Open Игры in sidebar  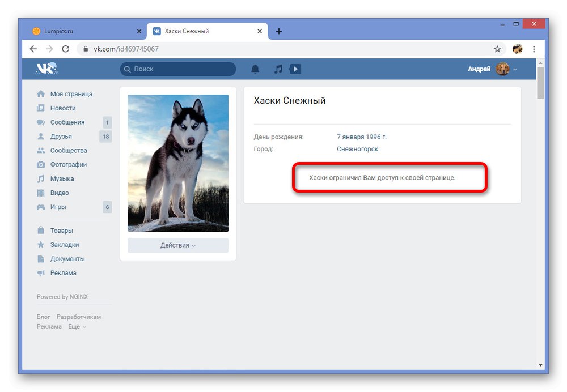pos(58,207)
